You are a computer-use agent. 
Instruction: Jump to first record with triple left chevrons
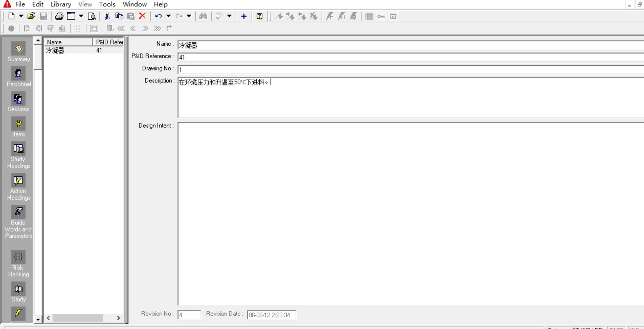tap(121, 28)
